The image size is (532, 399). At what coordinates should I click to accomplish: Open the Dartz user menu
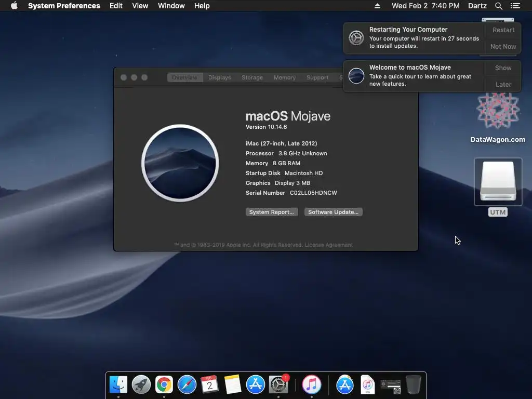[477, 6]
